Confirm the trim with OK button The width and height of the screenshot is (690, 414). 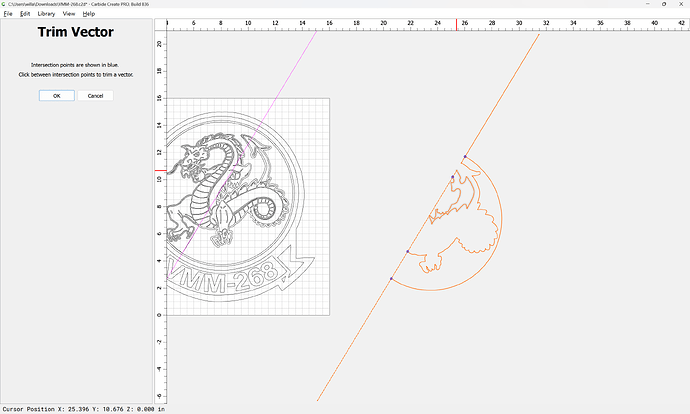[x=56, y=96]
